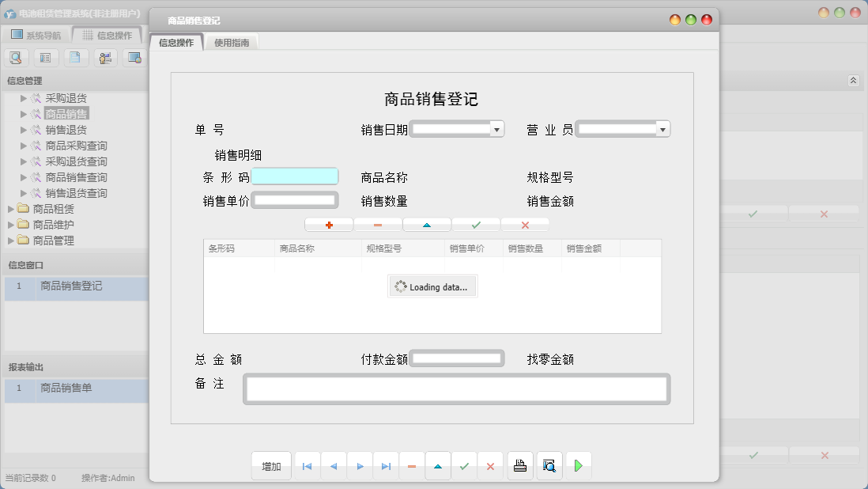
Task: Switch to the 系统导航 sidebar tab
Action: [x=37, y=34]
